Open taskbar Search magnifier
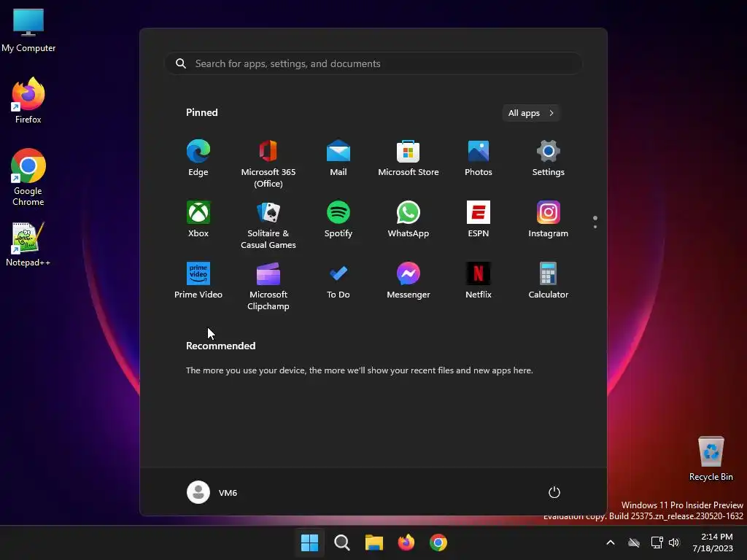Screen dimensions: 747x560 [341, 542]
